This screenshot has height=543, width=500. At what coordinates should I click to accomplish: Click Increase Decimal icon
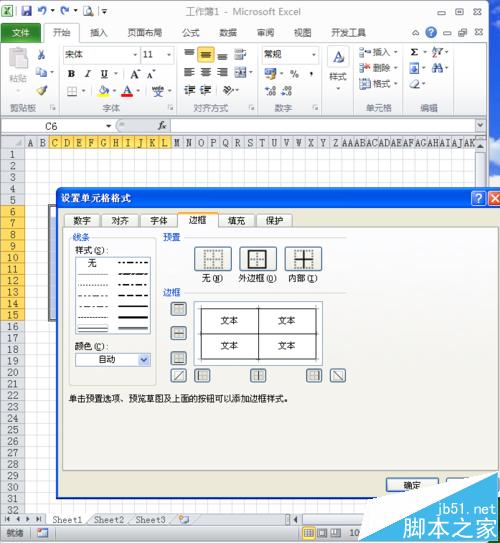(270, 91)
